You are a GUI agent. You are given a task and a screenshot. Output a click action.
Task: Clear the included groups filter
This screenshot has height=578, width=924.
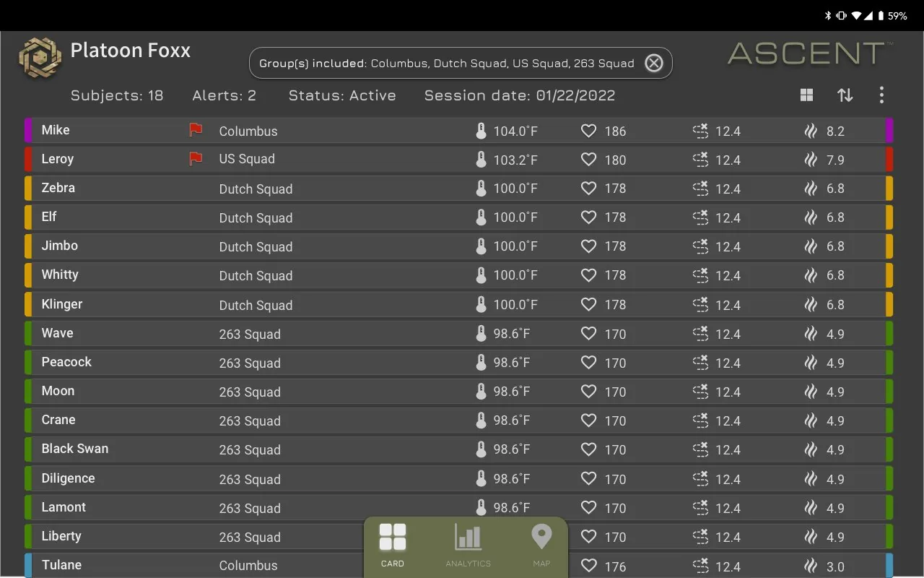653,64
